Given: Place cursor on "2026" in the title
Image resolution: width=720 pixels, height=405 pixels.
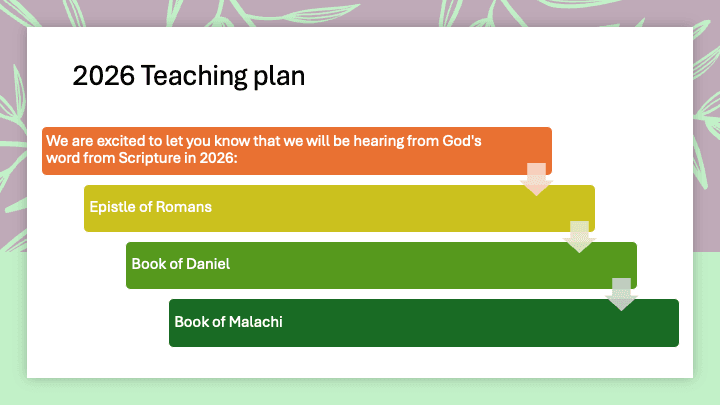Looking at the screenshot, I should pyautogui.click(x=103, y=76).
